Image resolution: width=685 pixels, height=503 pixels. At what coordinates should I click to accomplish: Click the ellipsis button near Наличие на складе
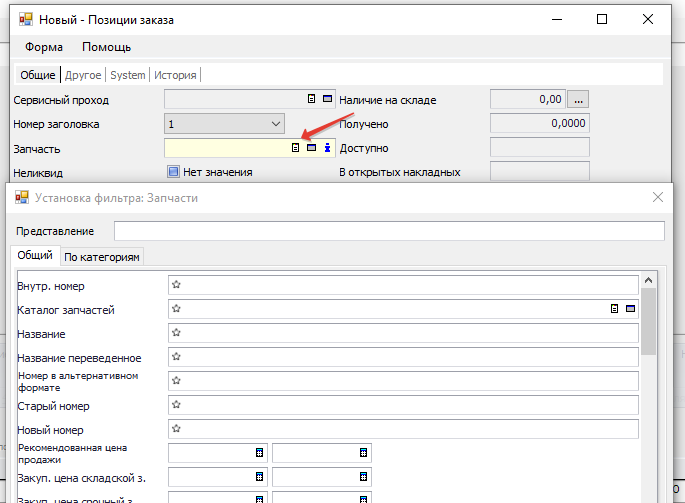(x=579, y=99)
